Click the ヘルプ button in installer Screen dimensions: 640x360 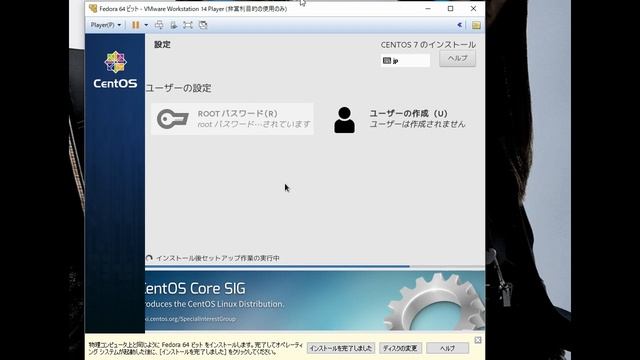click(x=457, y=58)
